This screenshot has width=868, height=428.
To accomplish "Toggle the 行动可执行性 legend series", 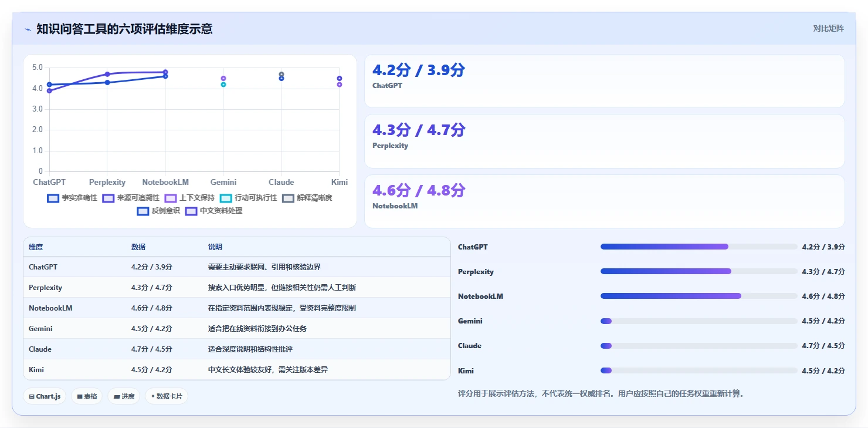I will point(248,198).
